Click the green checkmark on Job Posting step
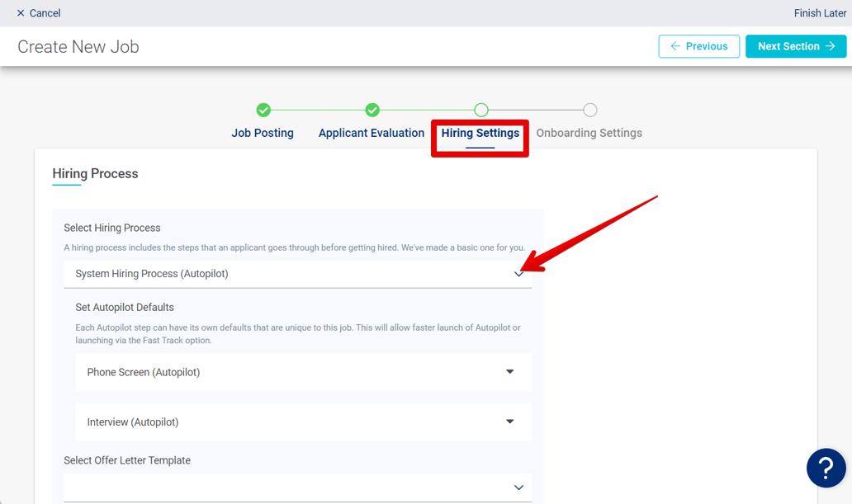Viewport: 852px width, 504px height. point(263,109)
